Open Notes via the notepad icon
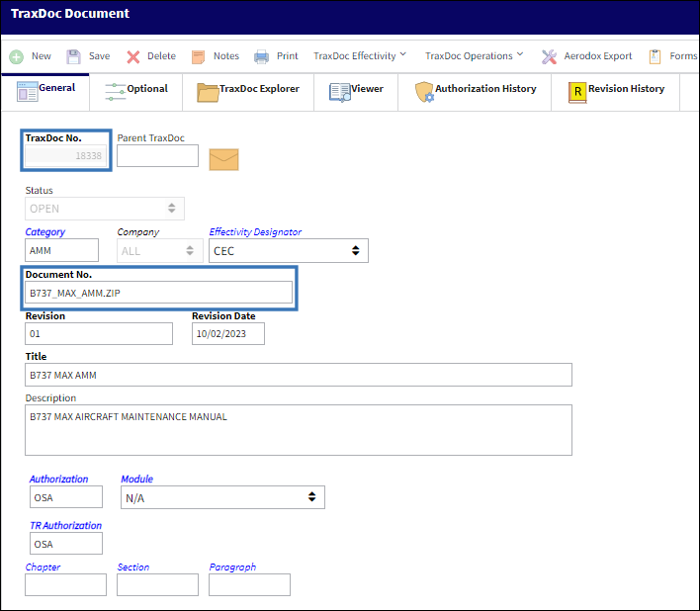Image resolution: width=700 pixels, height=611 pixels. (x=198, y=57)
